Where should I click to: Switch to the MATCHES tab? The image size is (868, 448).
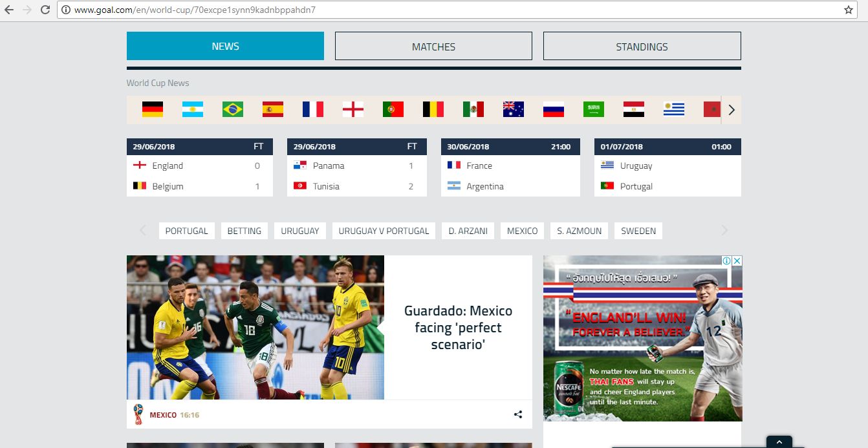(433, 47)
